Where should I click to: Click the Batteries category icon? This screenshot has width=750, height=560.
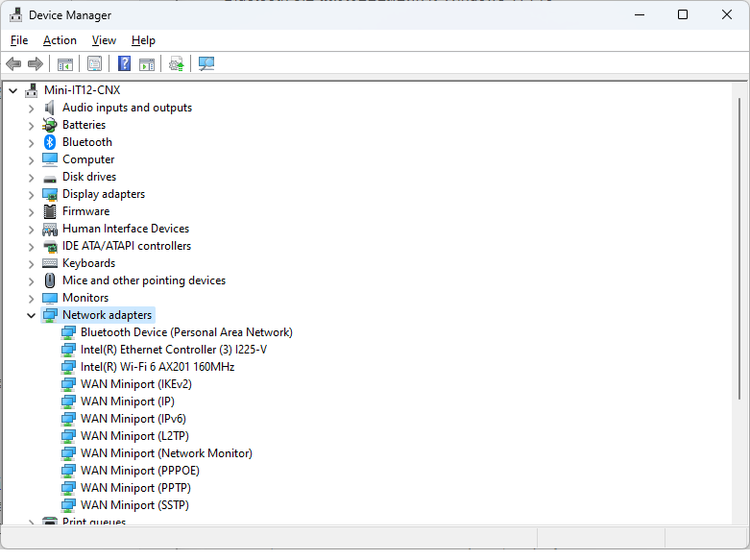pyautogui.click(x=50, y=125)
